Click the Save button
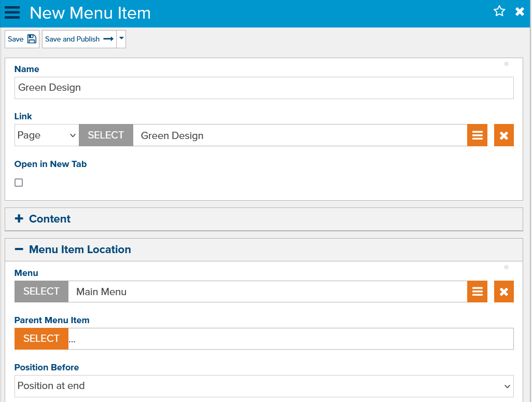Viewport: 532px width, 402px height. [22, 39]
